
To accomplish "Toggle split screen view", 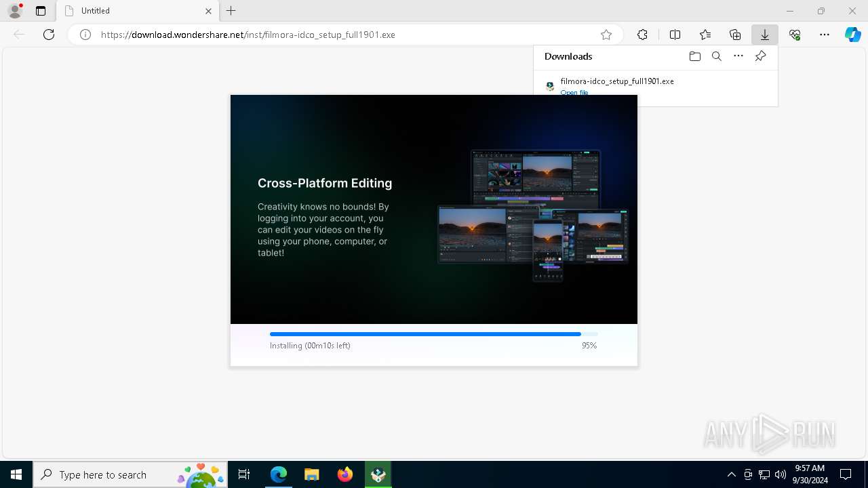I will point(675,35).
